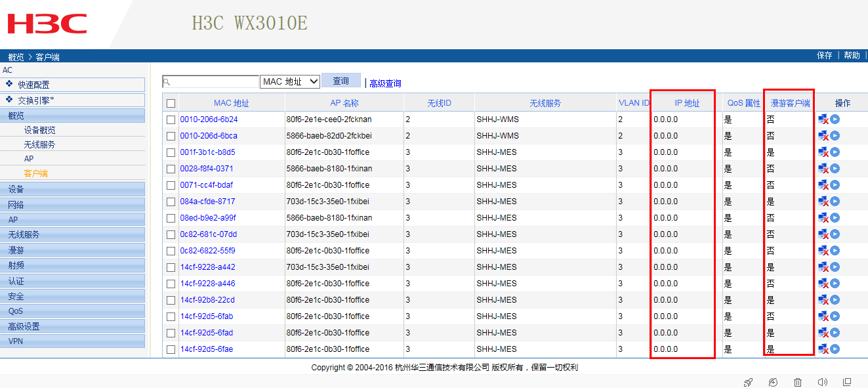This screenshot has width=868, height=388.
Task: Expand the 高级设置 sidebar section
Action: [x=72, y=326]
